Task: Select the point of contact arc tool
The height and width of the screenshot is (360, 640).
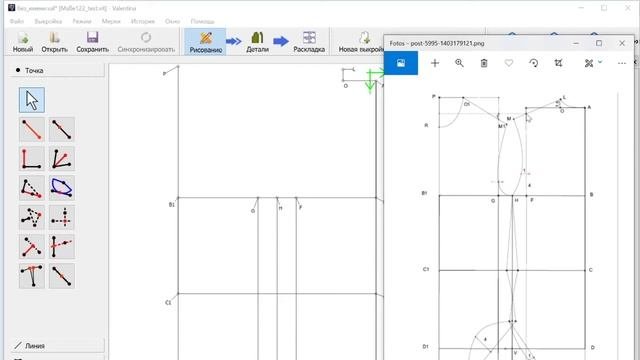Action: [62, 188]
